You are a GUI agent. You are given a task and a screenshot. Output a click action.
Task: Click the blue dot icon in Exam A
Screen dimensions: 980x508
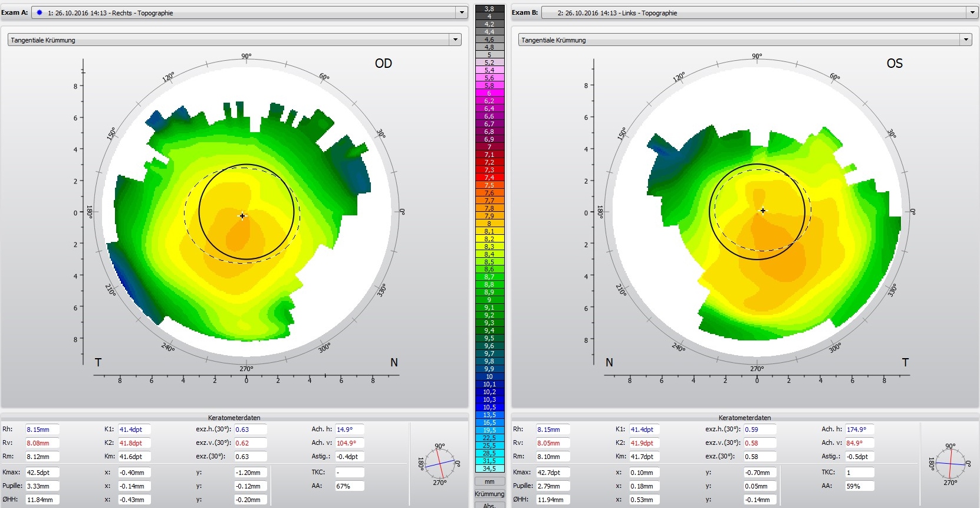tap(40, 12)
